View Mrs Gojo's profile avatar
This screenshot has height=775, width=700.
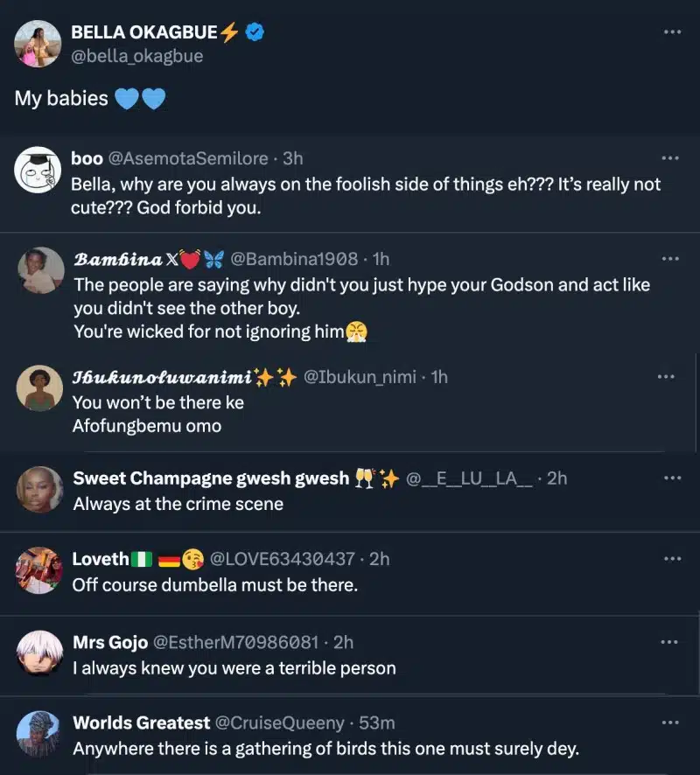[x=38, y=648]
